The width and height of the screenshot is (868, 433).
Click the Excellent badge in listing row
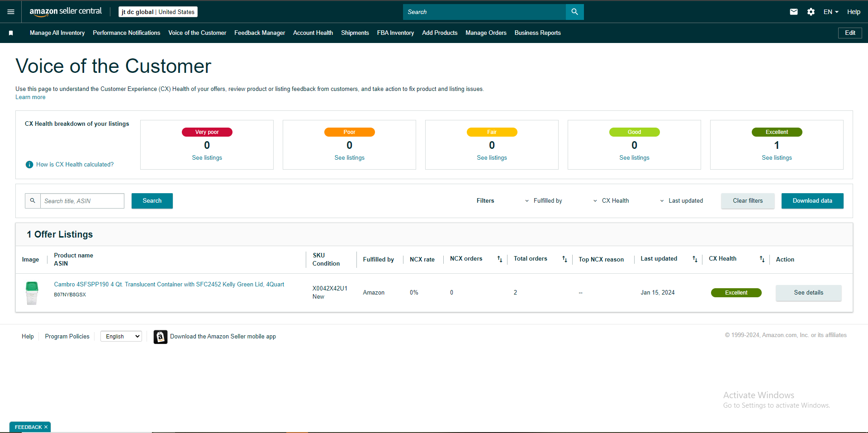736,293
